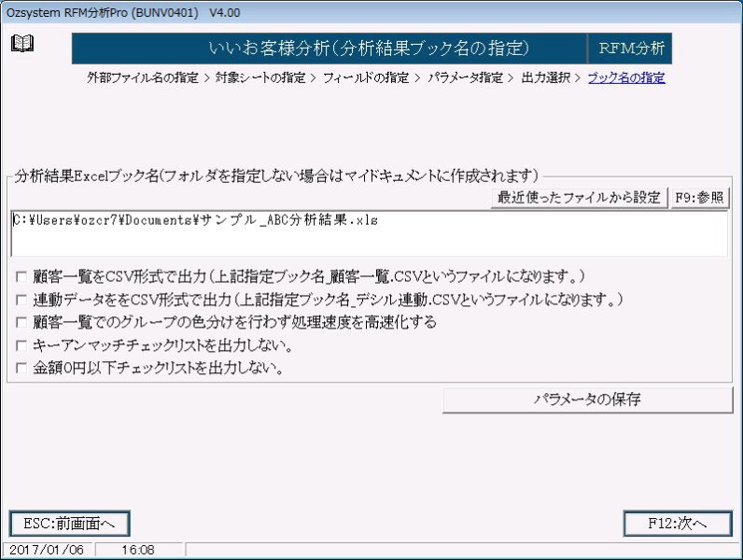Screen dimensions: 743x560
Task: Jump to 外部ファイル名の指定 breadcrumb step
Action: click(143, 78)
